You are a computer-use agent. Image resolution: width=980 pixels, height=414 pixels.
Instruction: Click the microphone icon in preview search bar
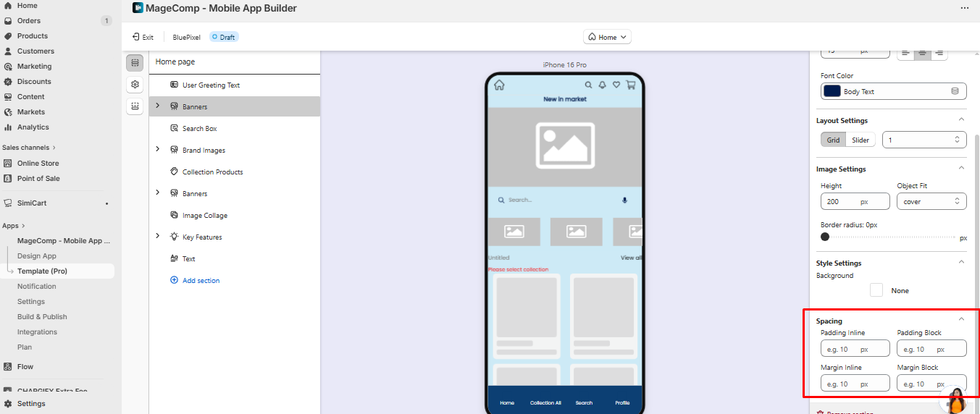(x=624, y=200)
